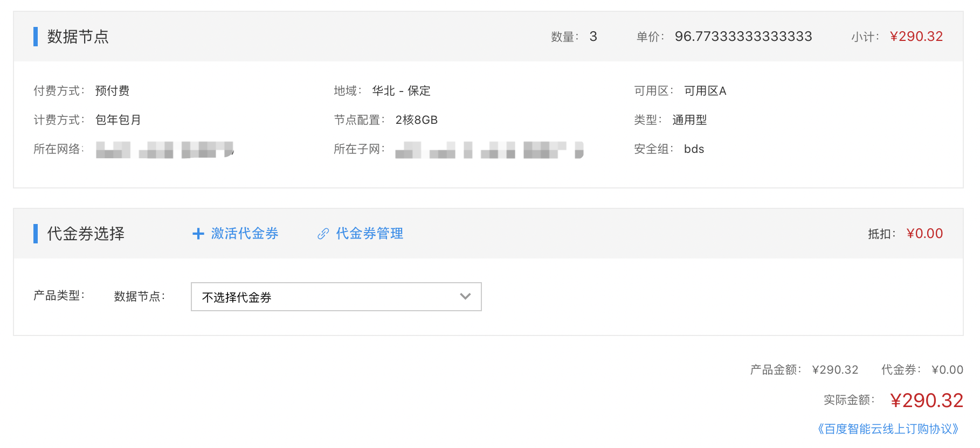The image size is (980, 448).
Task: Click the bds security group value
Action: click(x=694, y=149)
